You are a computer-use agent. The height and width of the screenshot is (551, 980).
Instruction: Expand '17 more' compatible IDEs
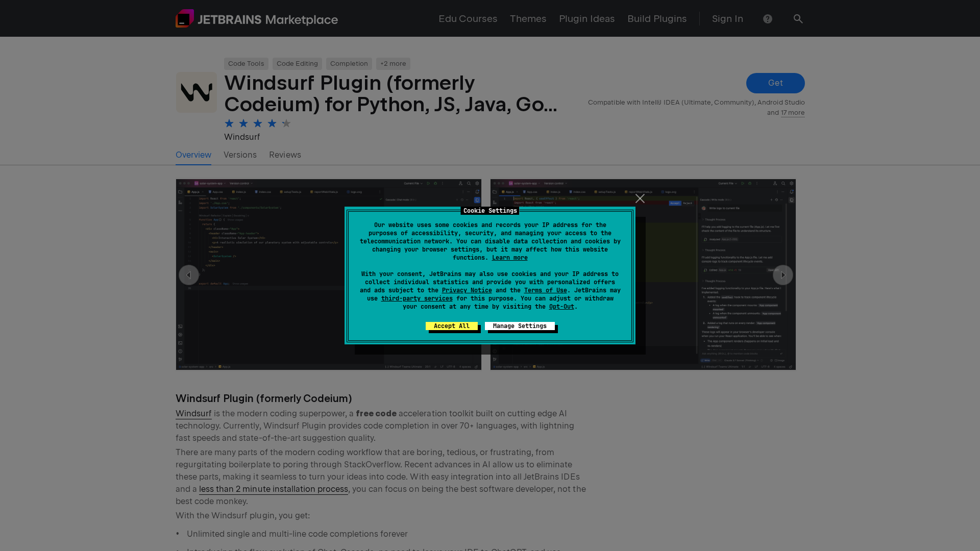click(x=792, y=113)
